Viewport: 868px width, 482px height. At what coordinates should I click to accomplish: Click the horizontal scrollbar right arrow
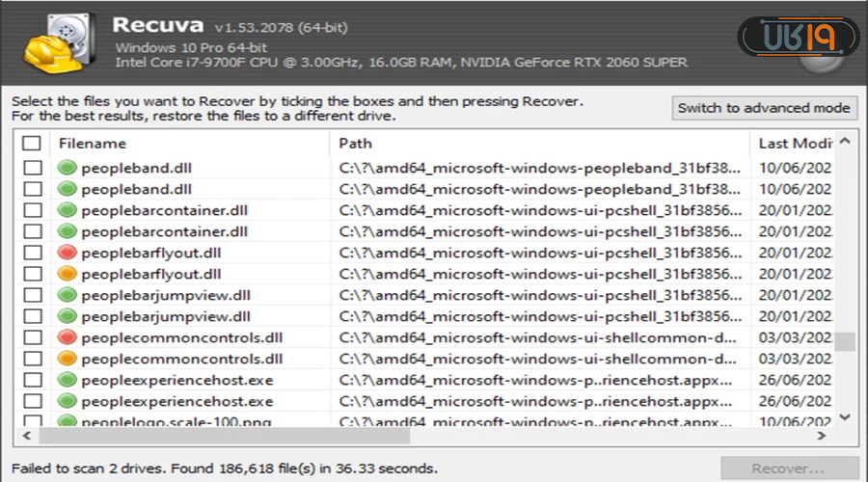(x=824, y=436)
